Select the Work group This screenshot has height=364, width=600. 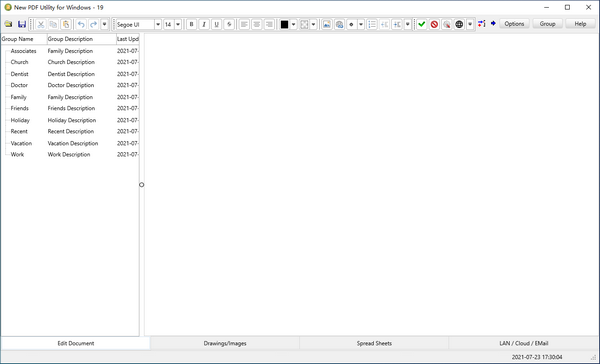(x=17, y=154)
